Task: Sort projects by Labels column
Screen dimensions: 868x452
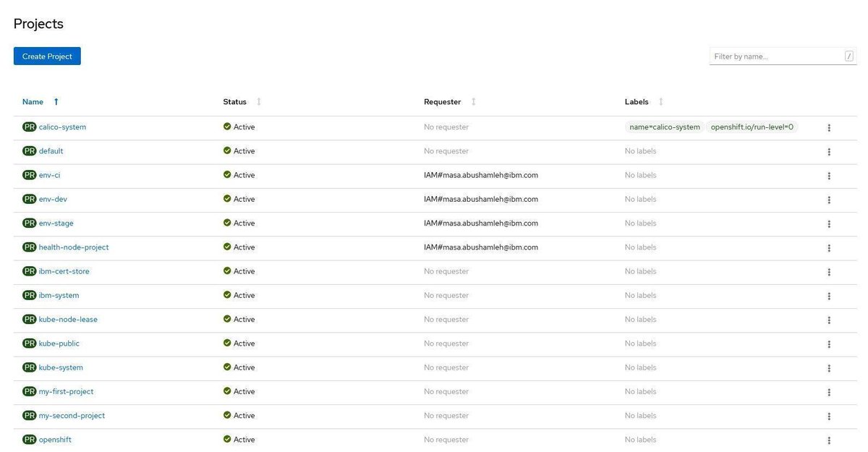Action: 644,102
